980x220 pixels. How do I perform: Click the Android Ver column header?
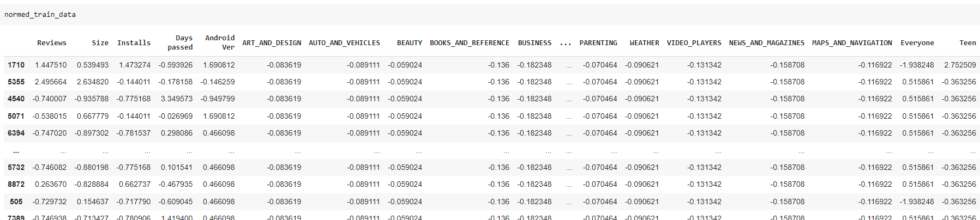pos(220,42)
